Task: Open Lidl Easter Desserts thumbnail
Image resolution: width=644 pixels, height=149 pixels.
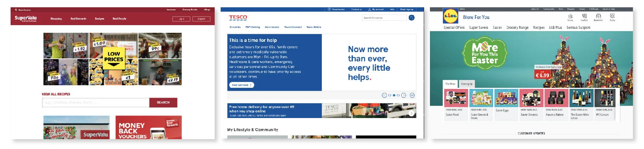Action: pos(531,98)
